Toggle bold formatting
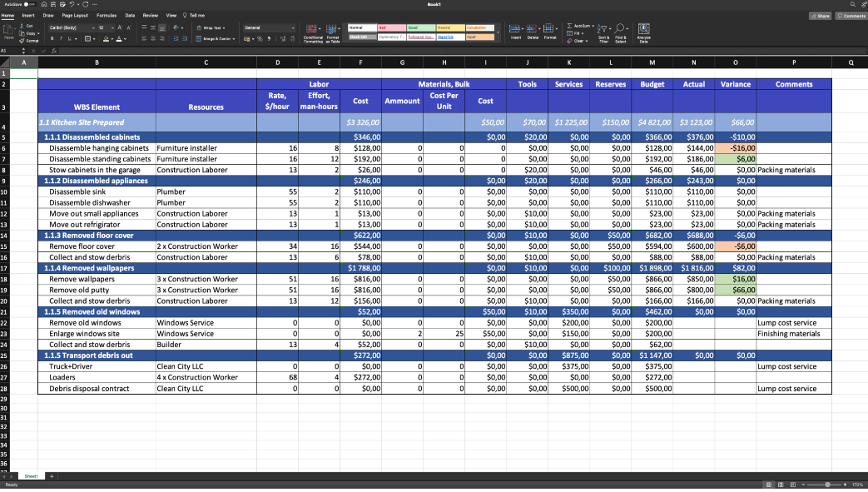This screenshot has width=868, height=492. 52,39
